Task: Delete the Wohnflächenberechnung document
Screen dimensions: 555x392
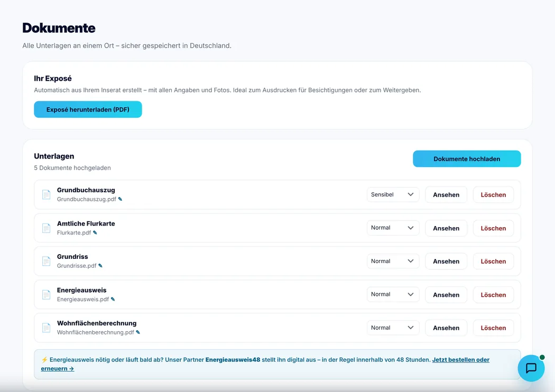Action: (x=493, y=328)
